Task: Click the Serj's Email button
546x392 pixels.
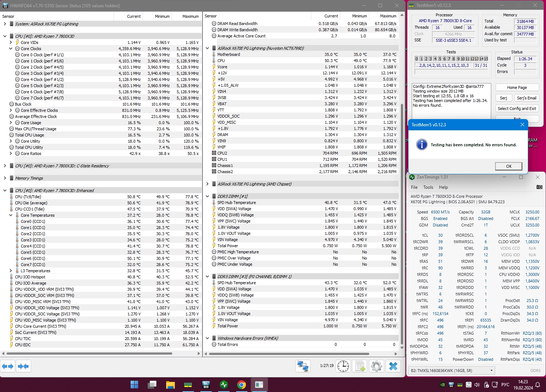Action: [x=526, y=98]
